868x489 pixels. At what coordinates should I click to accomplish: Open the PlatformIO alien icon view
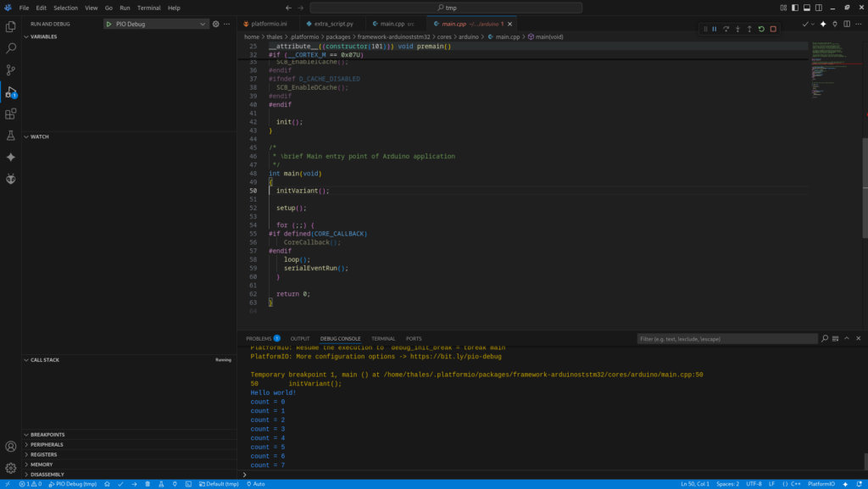point(11,179)
